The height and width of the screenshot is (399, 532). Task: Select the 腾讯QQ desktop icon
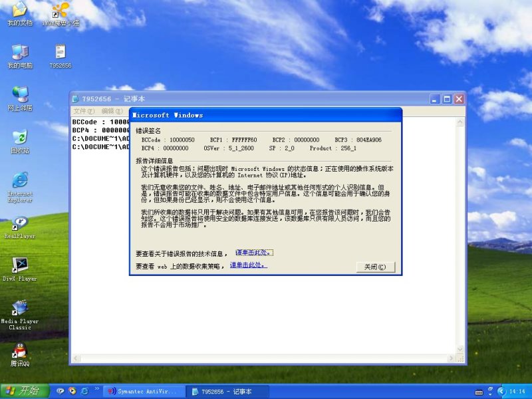click(x=20, y=354)
